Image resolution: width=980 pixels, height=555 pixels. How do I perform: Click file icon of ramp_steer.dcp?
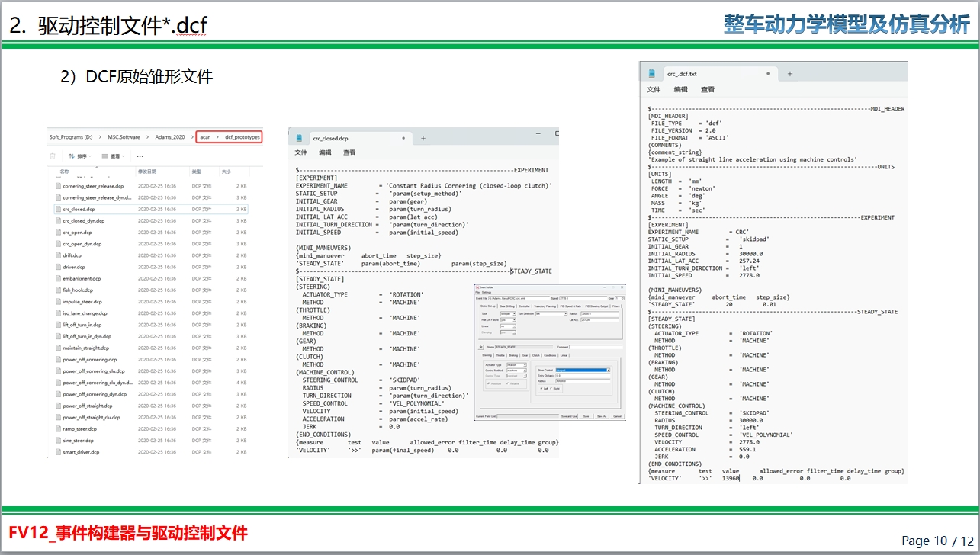pos(58,428)
